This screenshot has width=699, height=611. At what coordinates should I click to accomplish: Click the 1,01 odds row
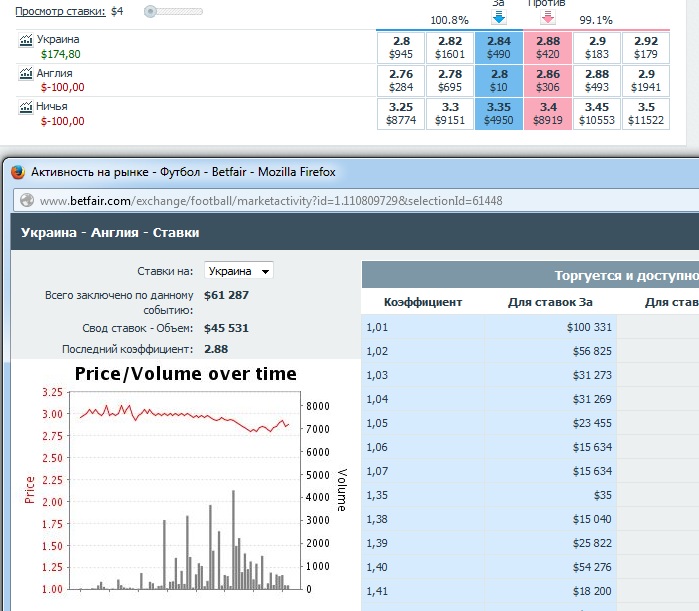coord(530,327)
